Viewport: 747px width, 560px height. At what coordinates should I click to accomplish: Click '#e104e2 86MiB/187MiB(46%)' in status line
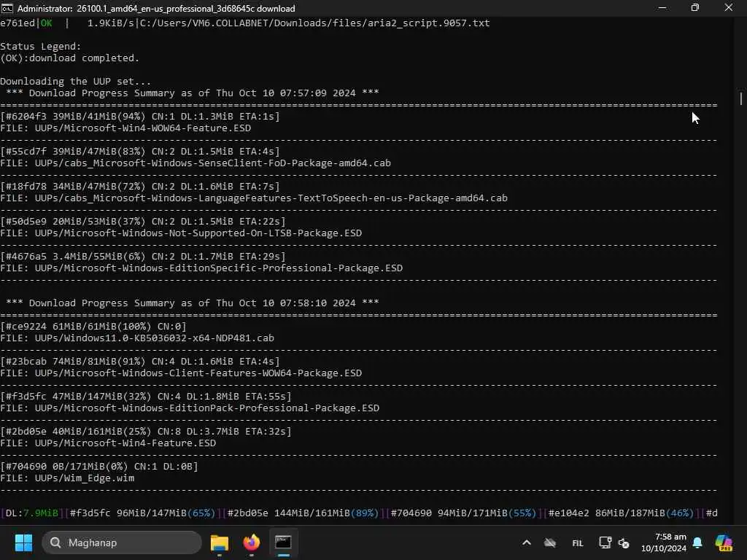(x=622, y=513)
